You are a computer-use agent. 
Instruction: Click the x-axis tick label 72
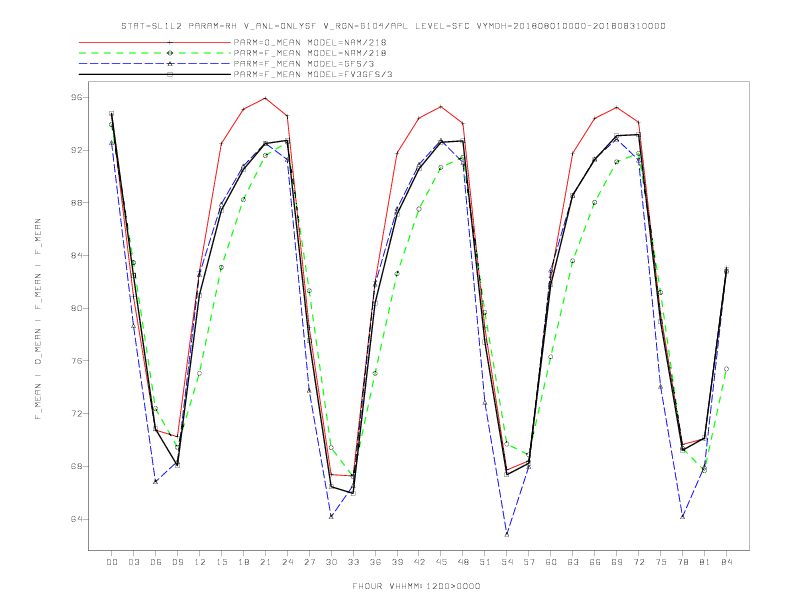tap(639, 562)
